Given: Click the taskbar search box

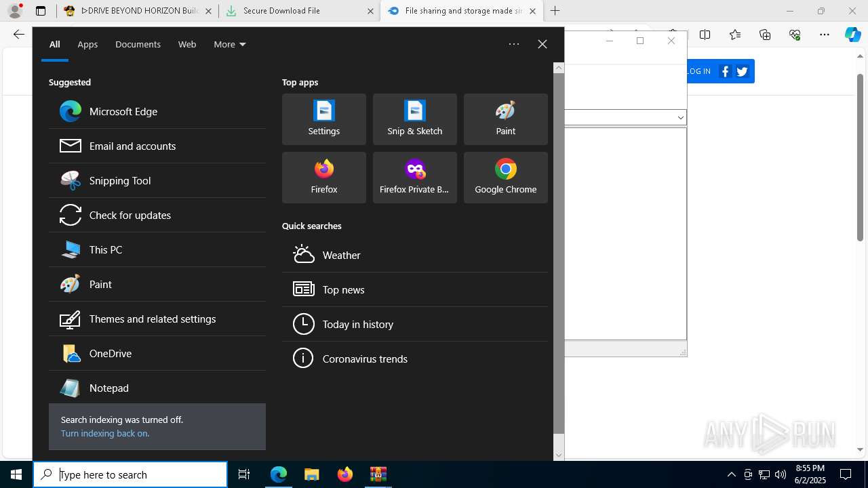Looking at the screenshot, I should (x=130, y=474).
